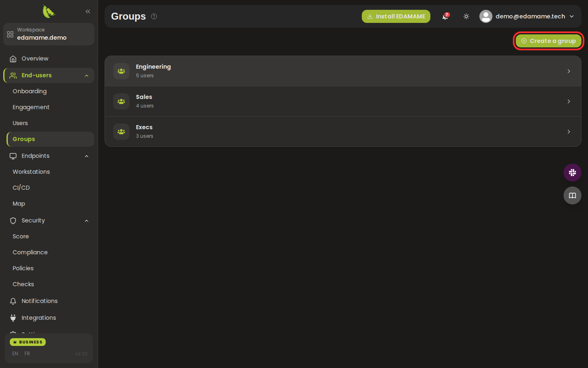The height and width of the screenshot is (368, 588).
Task: Click the workspace grid icon
Action: tap(10, 34)
